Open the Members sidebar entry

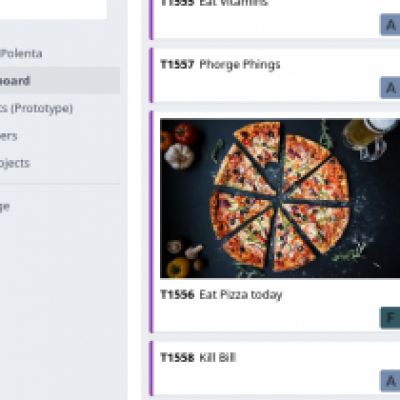point(9,136)
